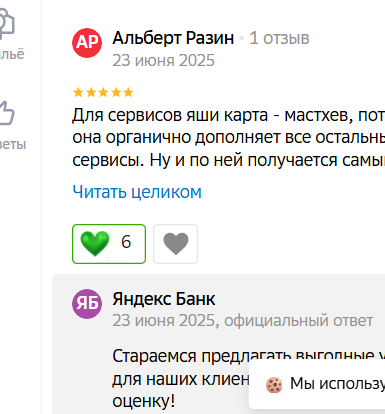This screenshot has height=414, width=385.
Task: Toggle the gray heart dislike button
Action: (x=175, y=244)
